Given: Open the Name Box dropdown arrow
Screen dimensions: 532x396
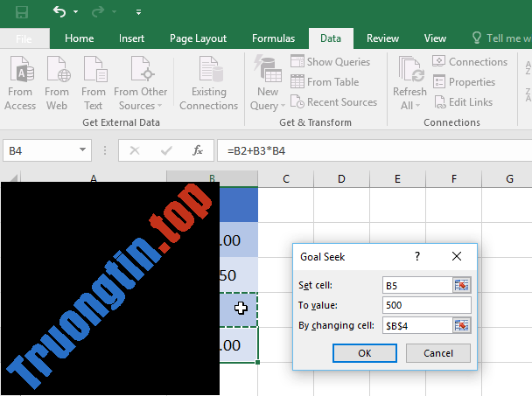Looking at the screenshot, I should tap(82, 149).
